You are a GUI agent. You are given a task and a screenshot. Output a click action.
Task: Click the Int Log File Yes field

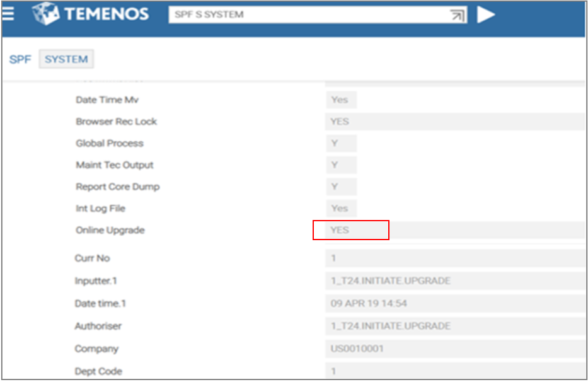pos(340,208)
